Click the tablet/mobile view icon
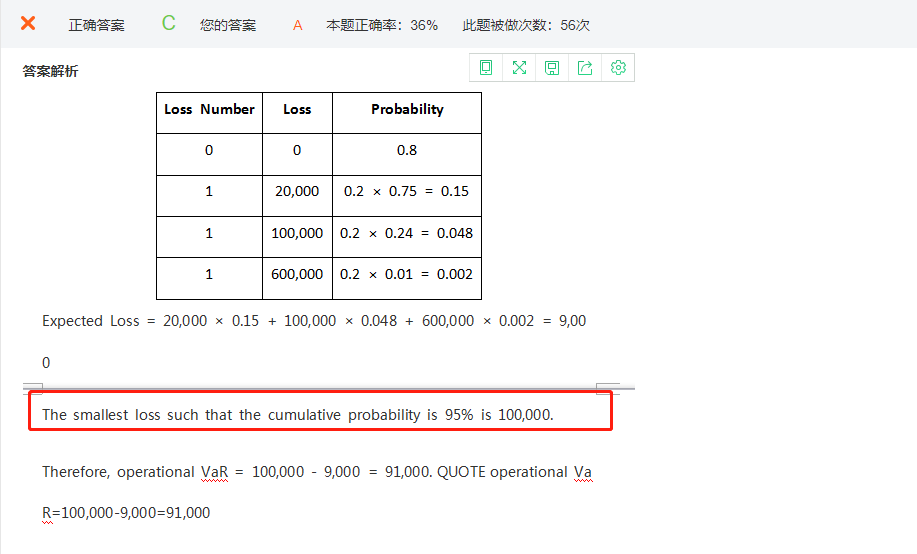Viewport: 917px width, 554px height. coord(486,68)
